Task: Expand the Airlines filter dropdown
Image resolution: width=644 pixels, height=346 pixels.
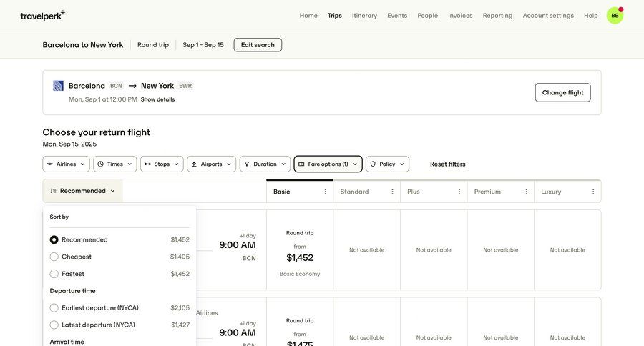Action: coord(66,164)
